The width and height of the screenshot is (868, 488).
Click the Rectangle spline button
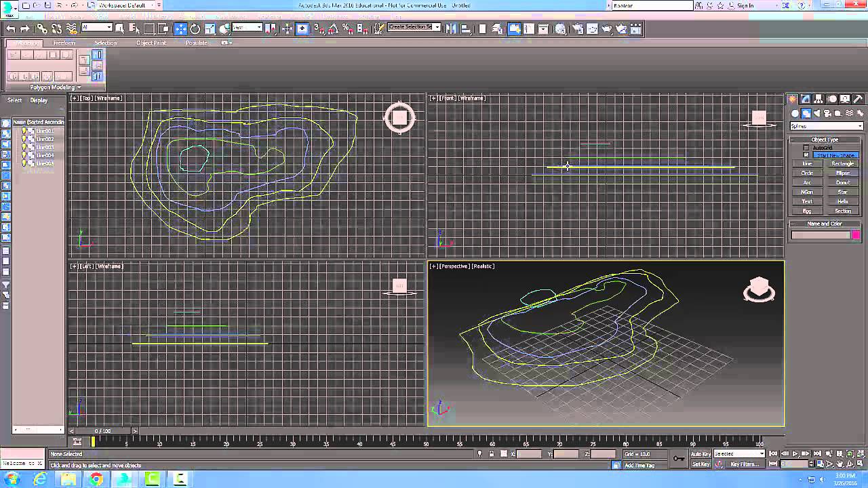pos(843,163)
